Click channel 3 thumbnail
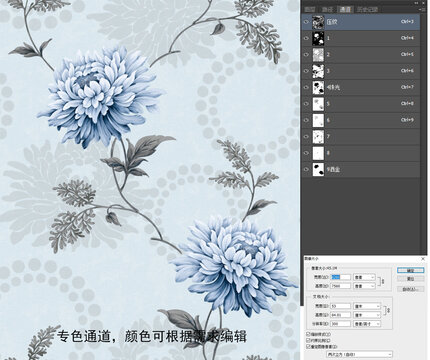This screenshot has height=360, width=430. 318,71
